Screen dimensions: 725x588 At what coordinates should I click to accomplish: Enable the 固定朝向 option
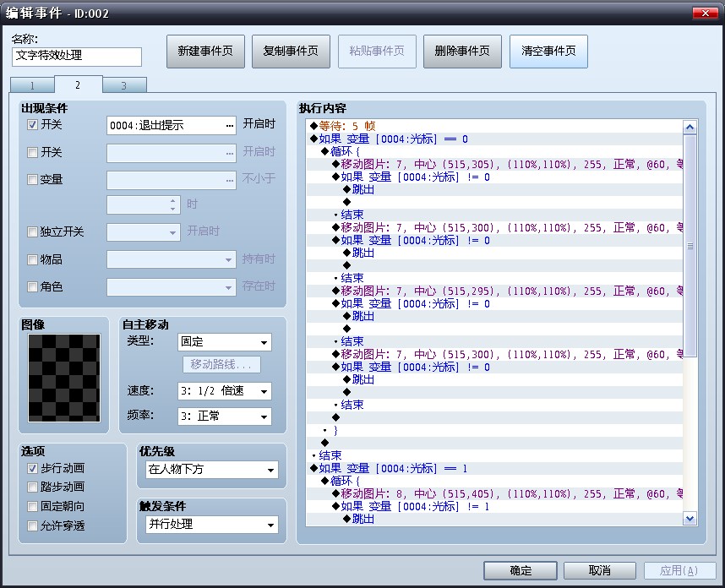pos(32,507)
